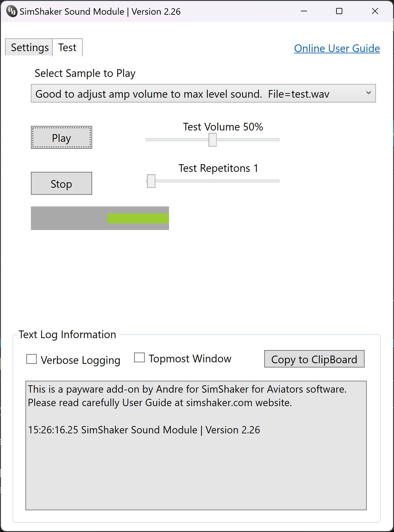
Task: Click the right end of Test Repetitions track
Action: click(x=277, y=181)
